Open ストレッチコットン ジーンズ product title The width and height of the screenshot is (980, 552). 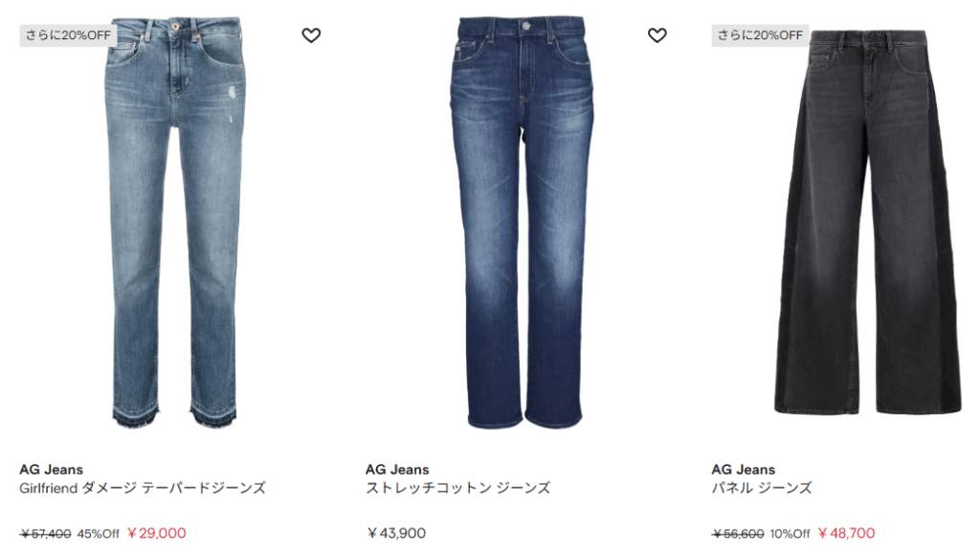click(x=458, y=488)
